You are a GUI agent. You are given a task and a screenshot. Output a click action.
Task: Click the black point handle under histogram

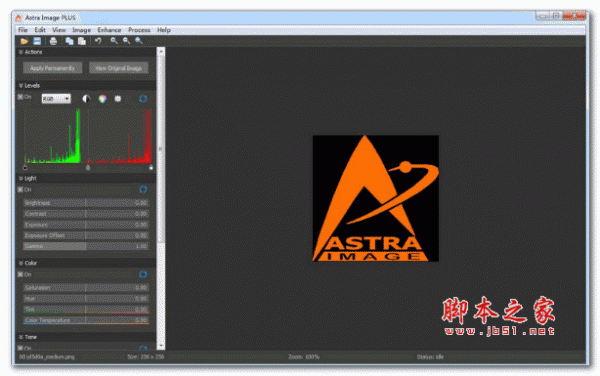coord(25,168)
